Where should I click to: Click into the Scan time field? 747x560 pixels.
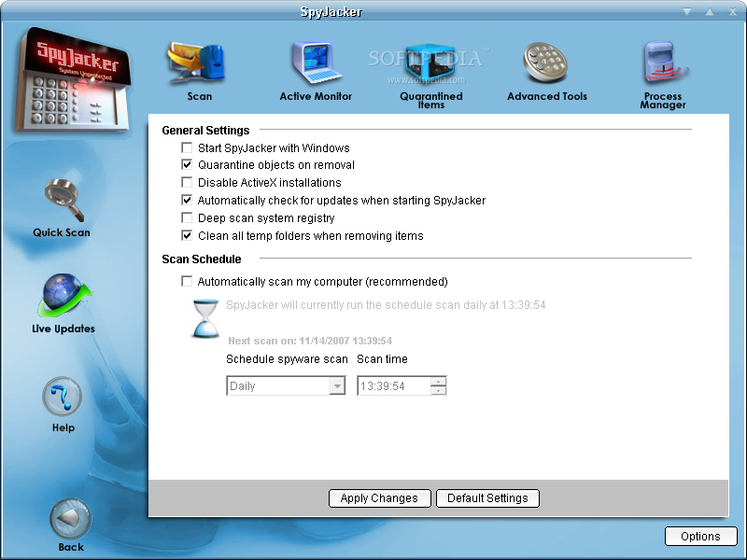click(394, 385)
